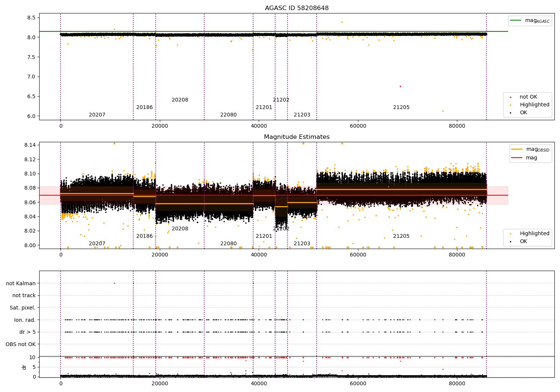
Task: Select the Magnitude Estimates subplot title
Action: coord(297,137)
